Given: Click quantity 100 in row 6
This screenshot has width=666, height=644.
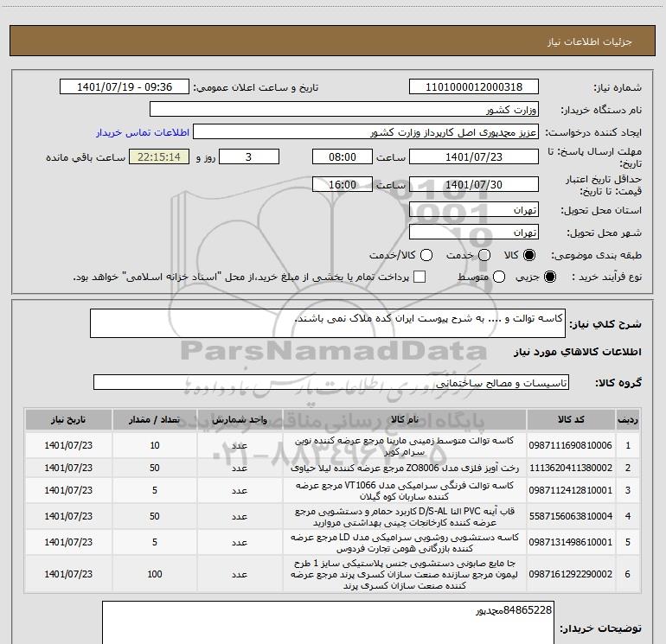Looking at the screenshot, I should pyautogui.click(x=155, y=574).
